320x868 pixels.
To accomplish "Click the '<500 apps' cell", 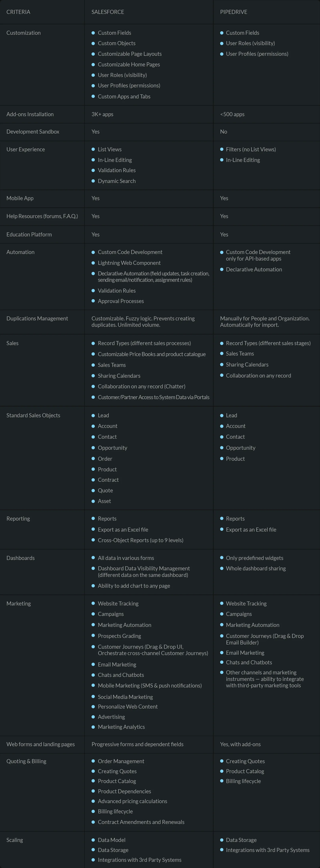I will coord(232,114).
